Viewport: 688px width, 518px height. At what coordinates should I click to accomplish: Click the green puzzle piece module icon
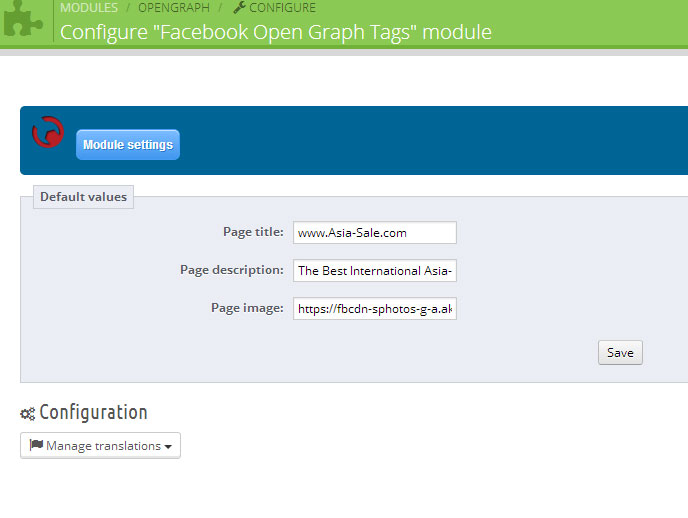click(23, 18)
